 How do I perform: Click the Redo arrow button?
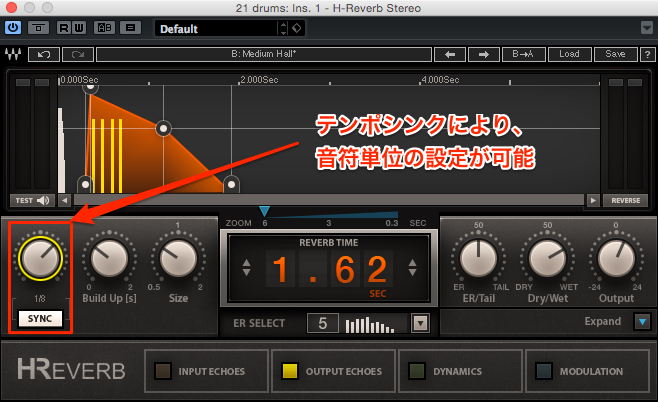(78, 55)
